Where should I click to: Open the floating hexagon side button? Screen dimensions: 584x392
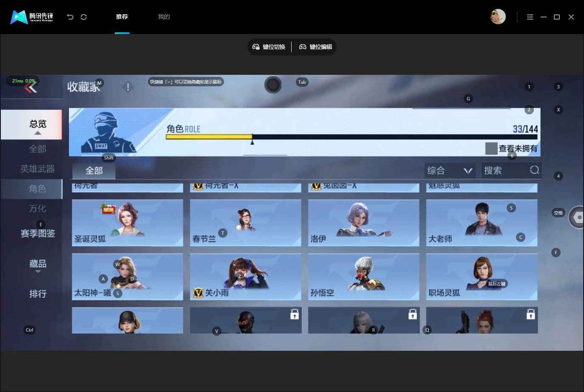coord(577,217)
